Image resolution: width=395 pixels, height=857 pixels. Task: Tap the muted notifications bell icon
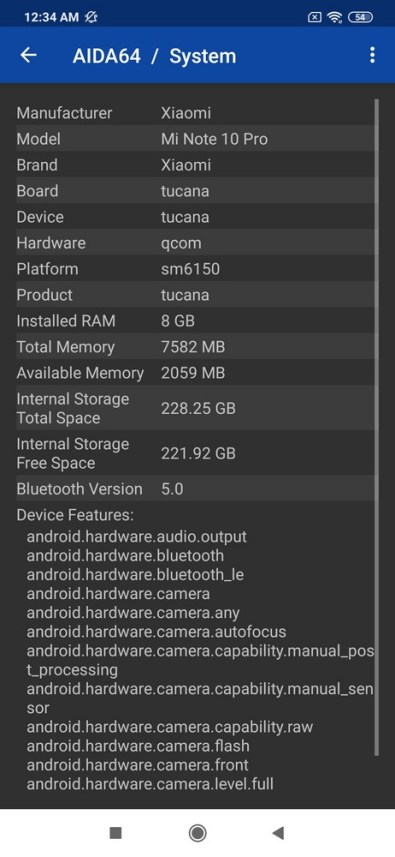(x=91, y=17)
